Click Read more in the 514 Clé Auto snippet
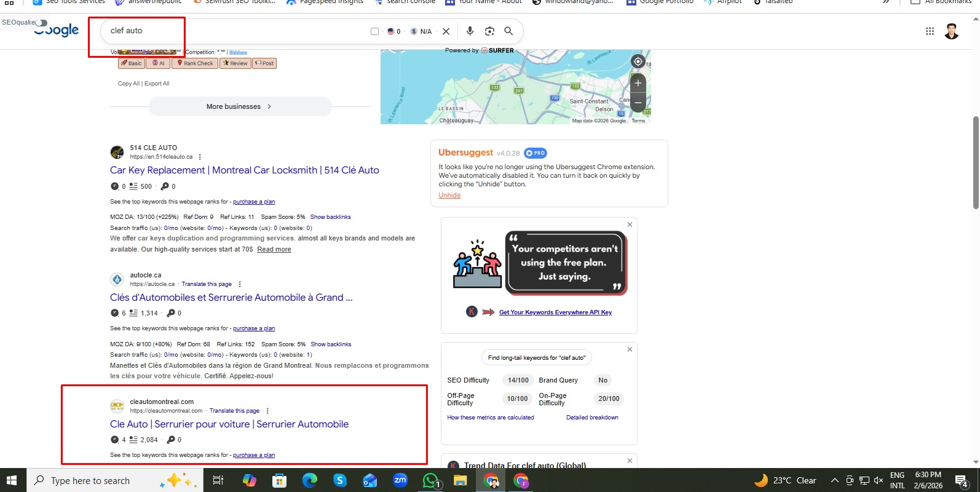 pyautogui.click(x=274, y=249)
